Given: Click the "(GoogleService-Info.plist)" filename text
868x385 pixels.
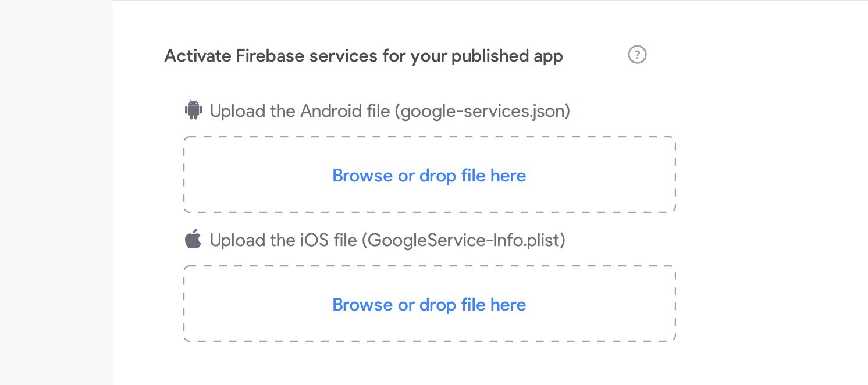Looking at the screenshot, I should click(x=464, y=240).
